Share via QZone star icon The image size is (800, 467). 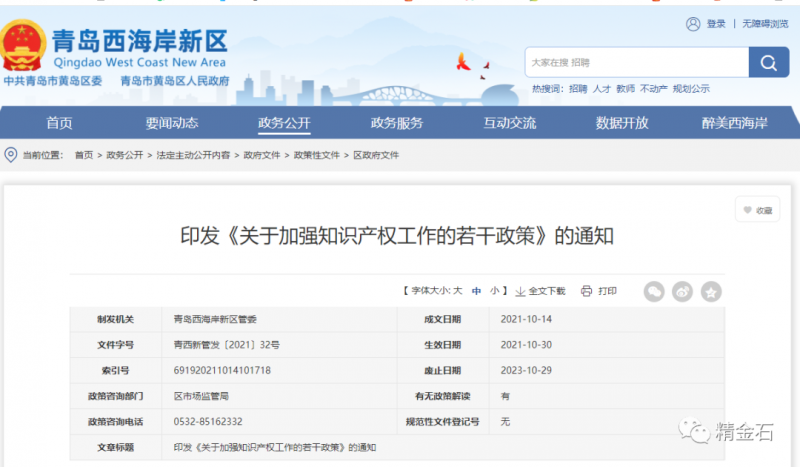pyautogui.click(x=711, y=292)
